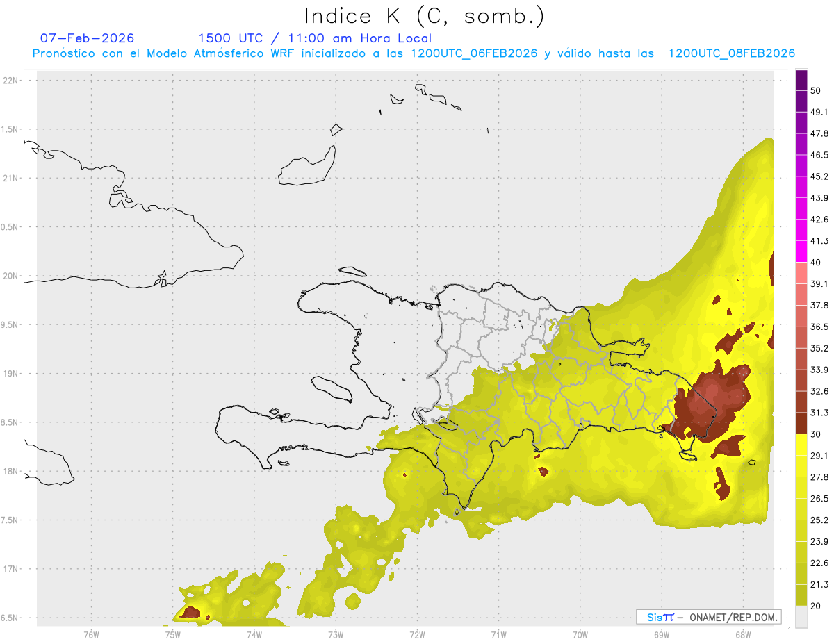Click the "76W" longitude label

(91, 634)
